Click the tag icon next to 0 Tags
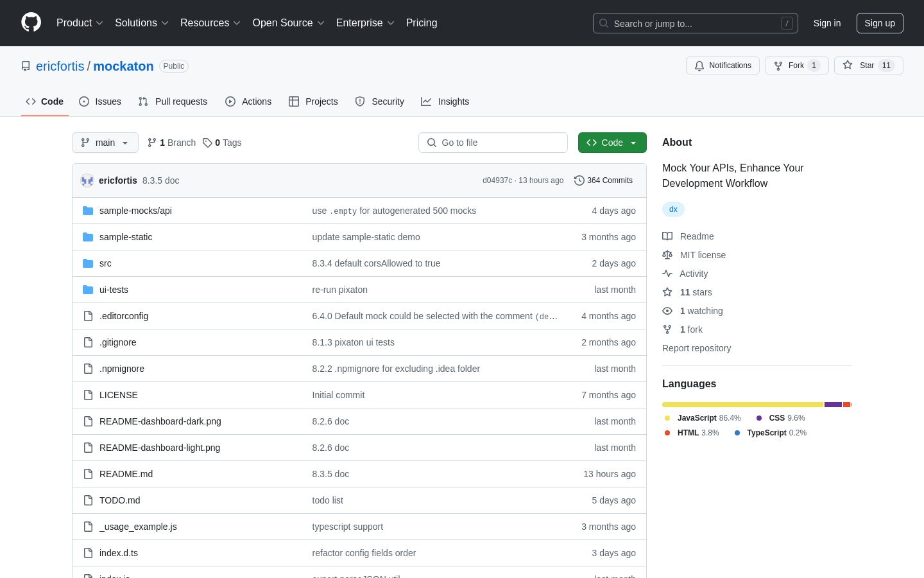 click(207, 143)
